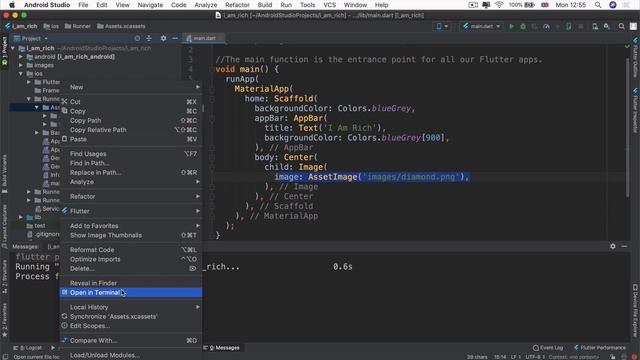Open Messages panel settings gear
Viewport: 640px width, 360px height.
point(613,246)
